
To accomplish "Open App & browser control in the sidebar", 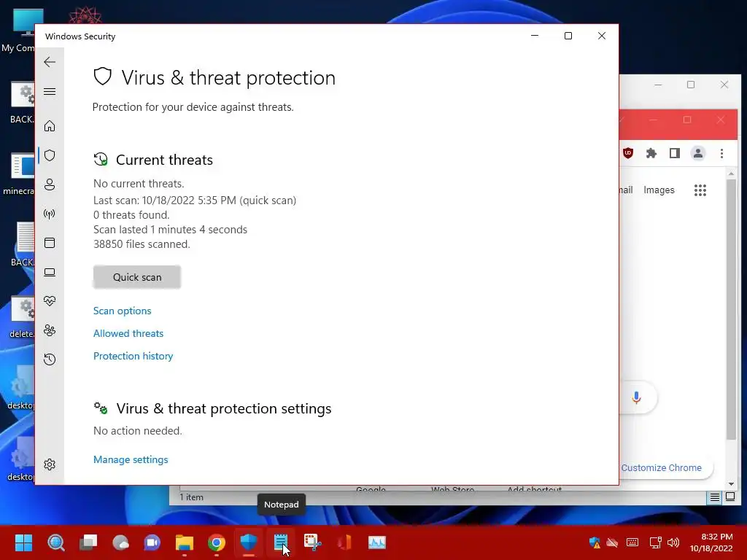I will click(x=50, y=243).
